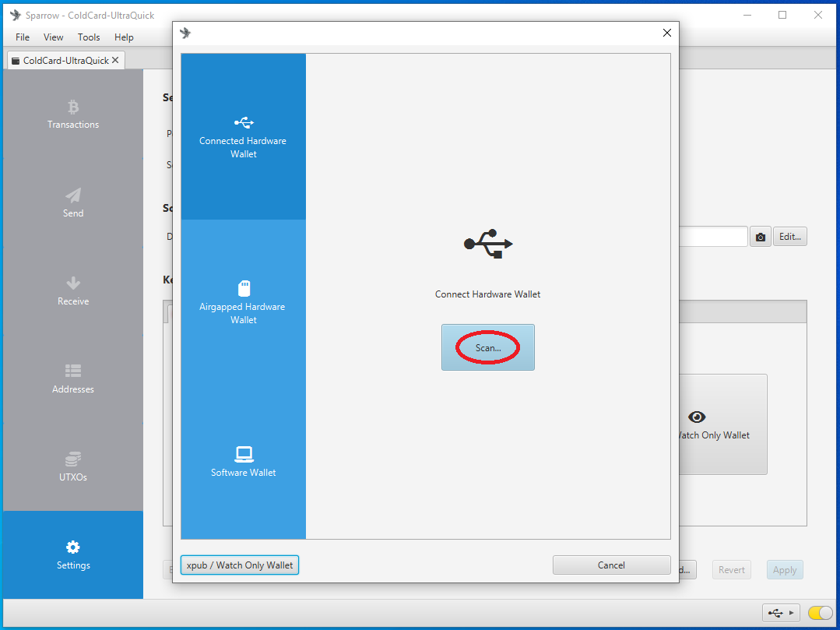Select the ColdCard-UltraQuick wallet tab
This screenshot has height=630, width=840.
click(x=66, y=61)
